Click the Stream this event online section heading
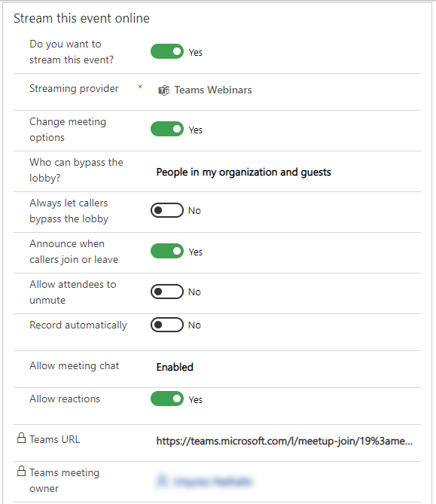The height and width of the screenshot is (504, 436). click(81, 18)
